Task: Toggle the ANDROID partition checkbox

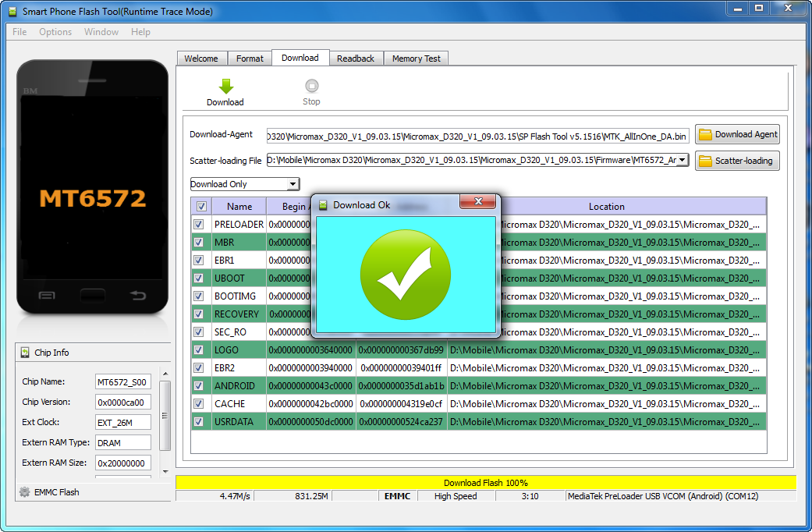Action: click(x=198, y=386)
